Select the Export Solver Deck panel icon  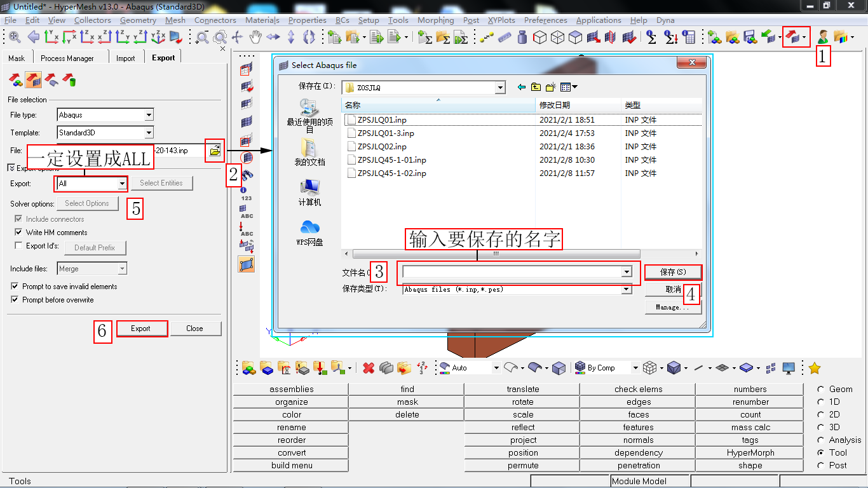click(34, 80)
